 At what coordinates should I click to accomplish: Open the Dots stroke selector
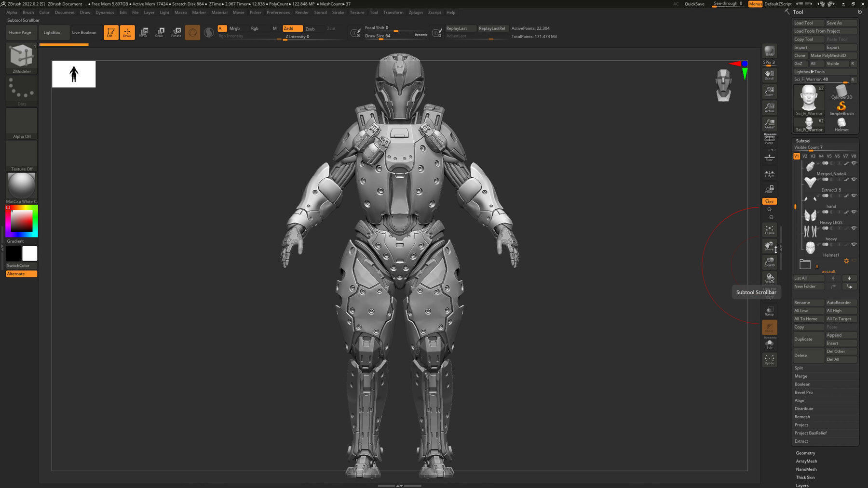pos(22,91)
